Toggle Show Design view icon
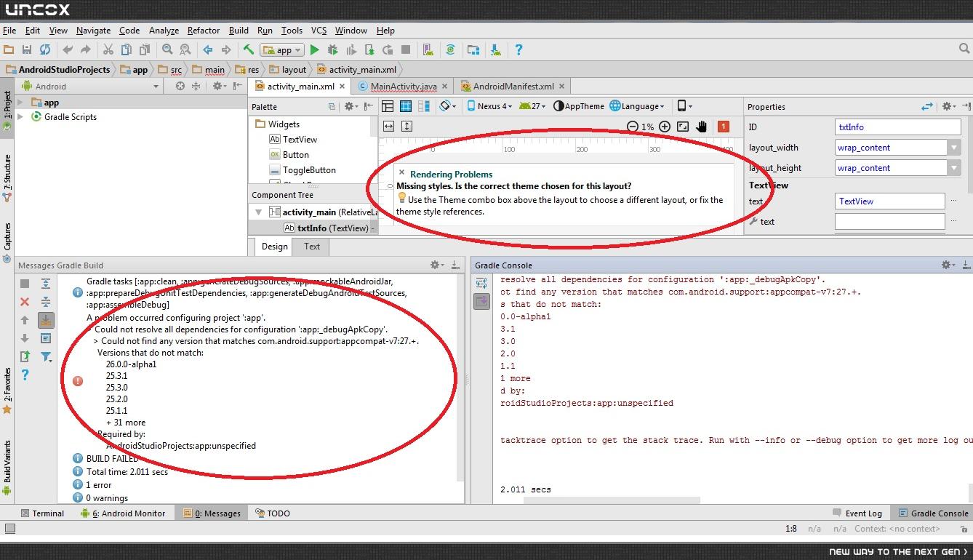The width and height of the screenshot is (973, 560). coord(388,106)
